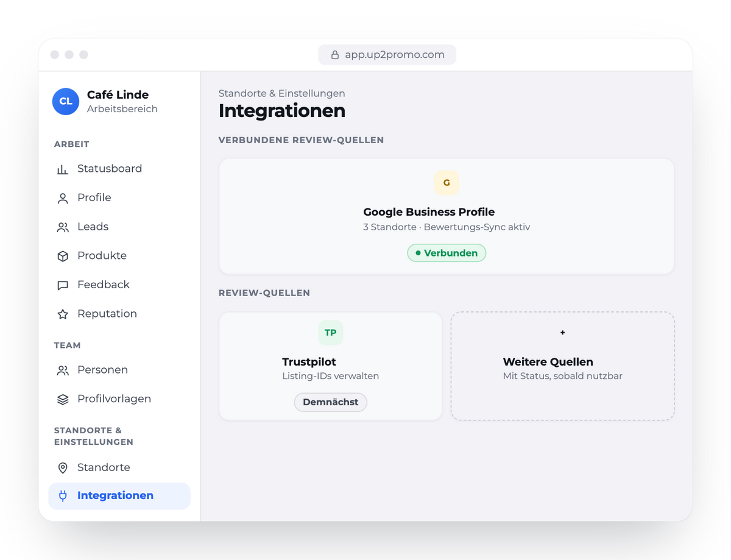Select Profilvorlagen in the sidebar
Image resolution: width=731 pixels, height=560 pixels.
(119, 399)
